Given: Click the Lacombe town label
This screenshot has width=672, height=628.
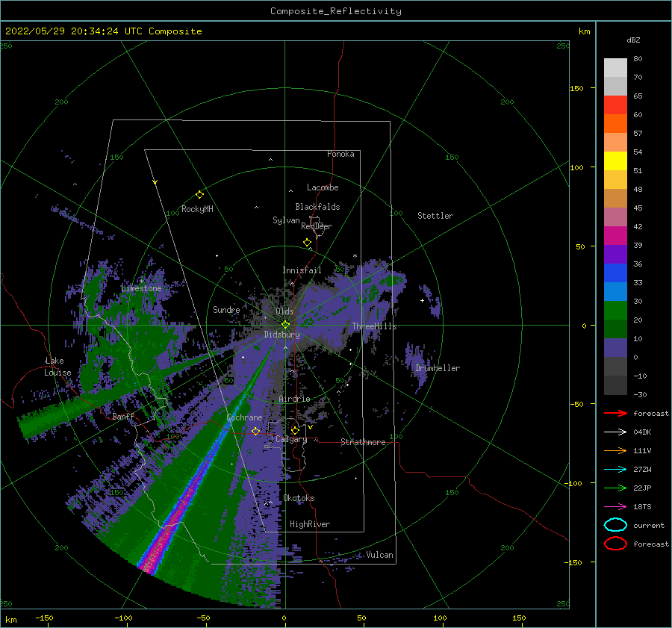Looking at the screenshot, I should [323, 187].
